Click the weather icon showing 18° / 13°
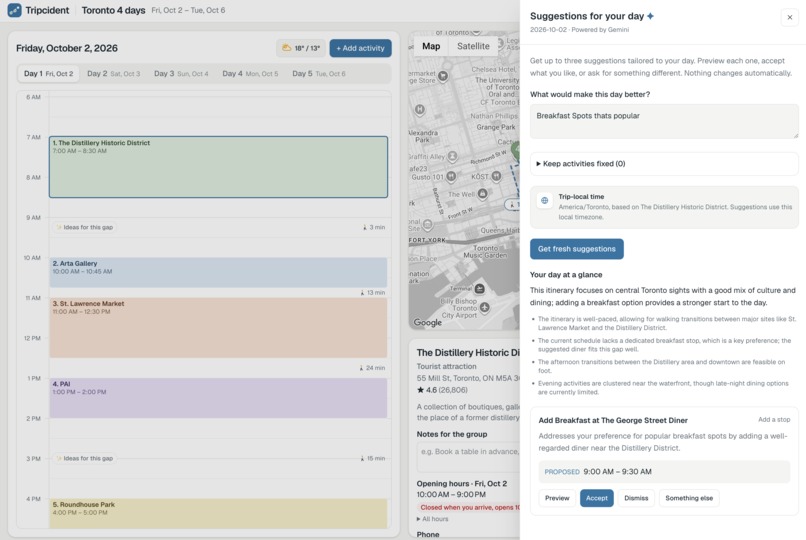Image resolution: width=806 pixels, height=540 pixels. pos(287,48)
